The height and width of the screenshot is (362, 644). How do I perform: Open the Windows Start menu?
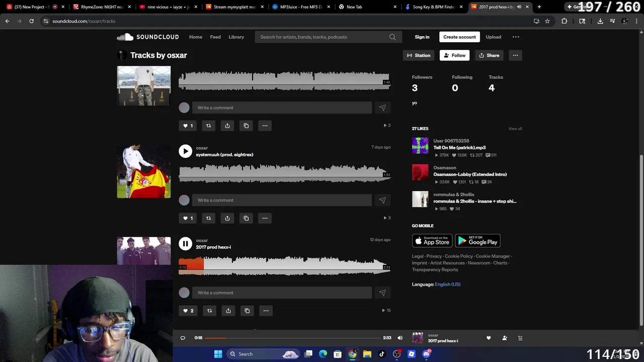point(218,354)
